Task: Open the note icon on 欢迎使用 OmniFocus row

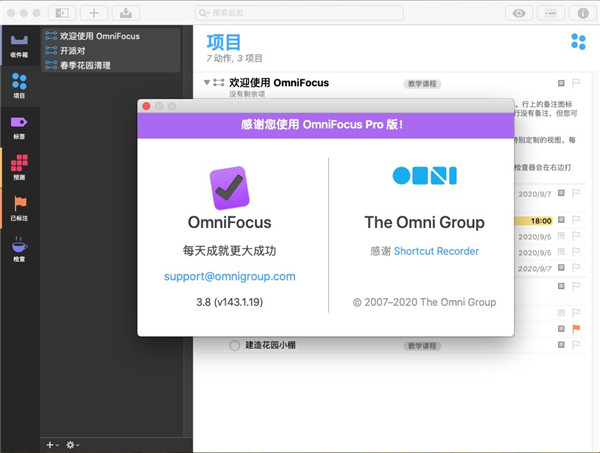Action: click(x=561, y=83)
